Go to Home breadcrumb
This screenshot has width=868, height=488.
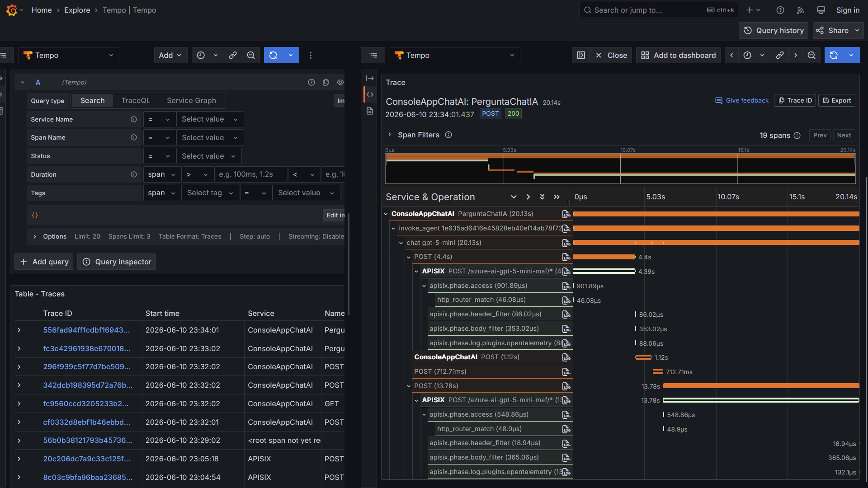pos(42,10)
